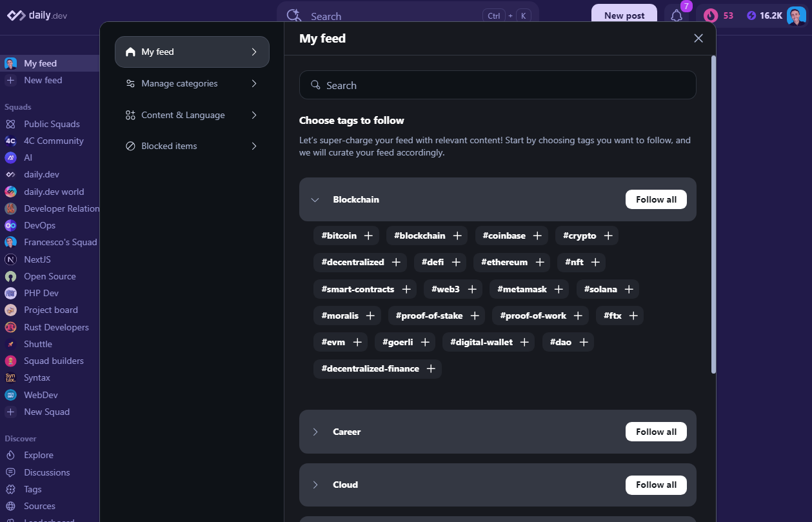Open Discussions in the sidebar
812x522 pixels.
pos(50,472)
